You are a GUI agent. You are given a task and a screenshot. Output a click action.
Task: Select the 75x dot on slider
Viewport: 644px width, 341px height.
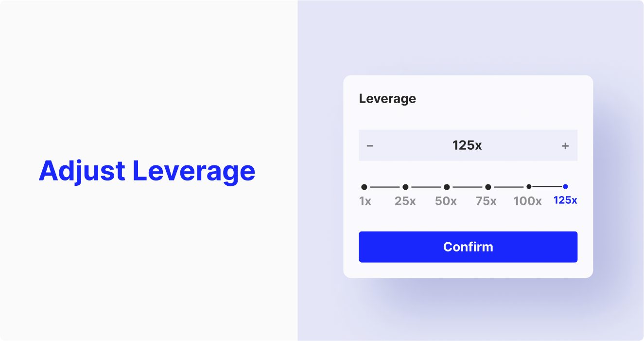pos(488,187)
